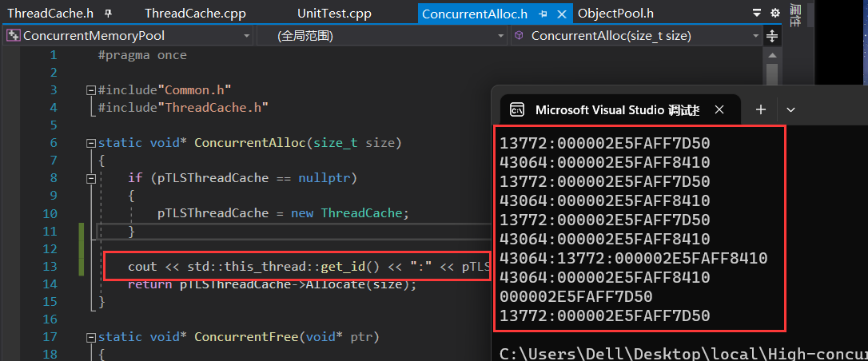
Task: Close the ConcurrentAlloc.h tab
Action: 563,14
